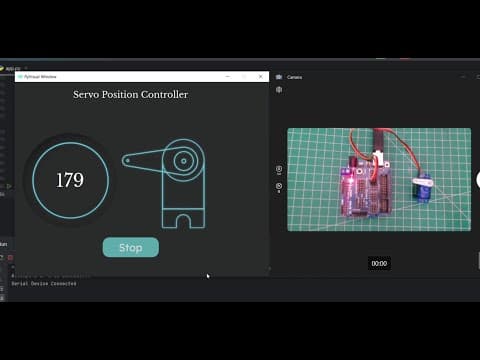Minimize the PyVisual Window
The width and height of the screenshot is (480, 360).
[228, 77]
